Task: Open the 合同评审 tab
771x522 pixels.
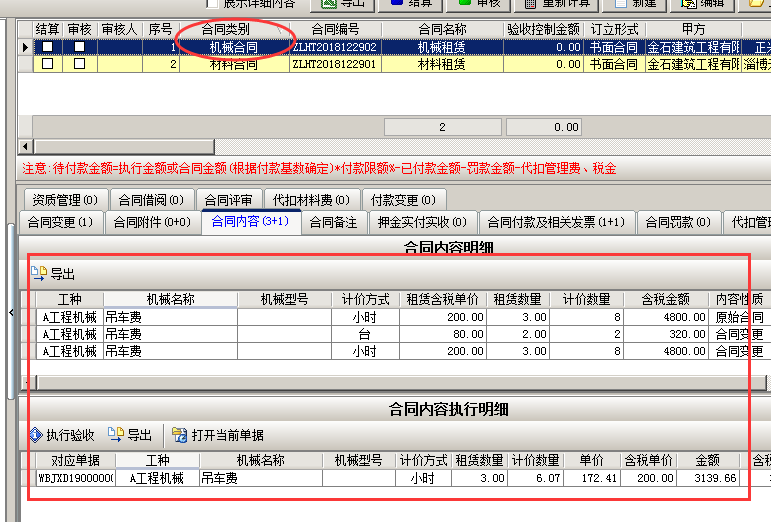Action: pos(229,200)
